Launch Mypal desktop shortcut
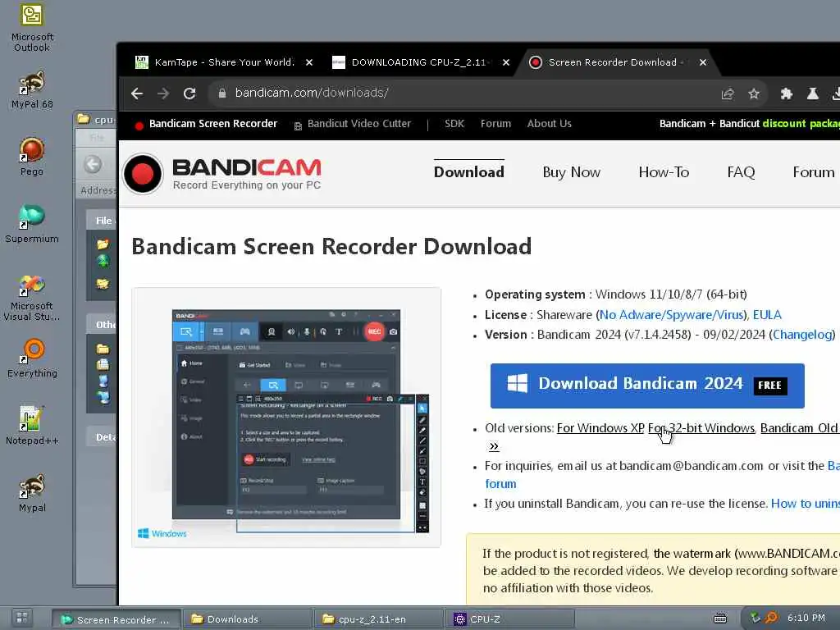840x630 pixels. (32, 493)
